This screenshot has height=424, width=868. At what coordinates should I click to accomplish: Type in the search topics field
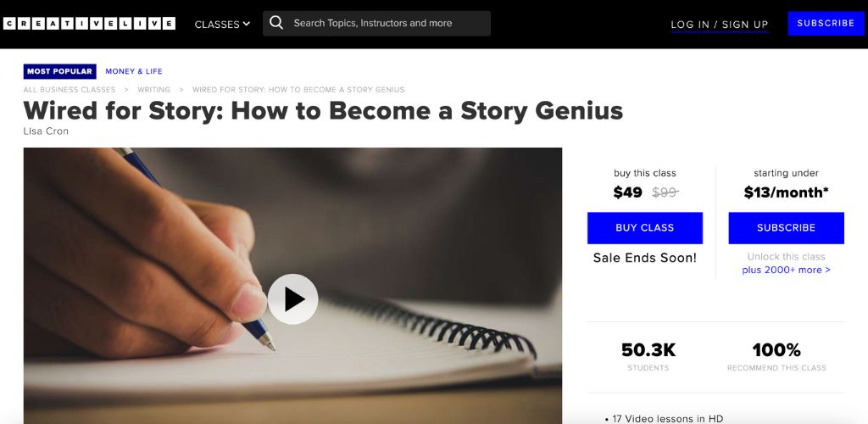point(386,23)
